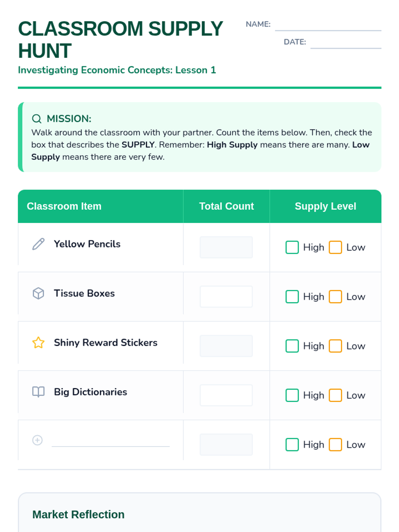This screenshot has width=399, height=532.
Task: Click the star icon beside Shiny Reward Stickers
Action: click(x=38, y=342)
